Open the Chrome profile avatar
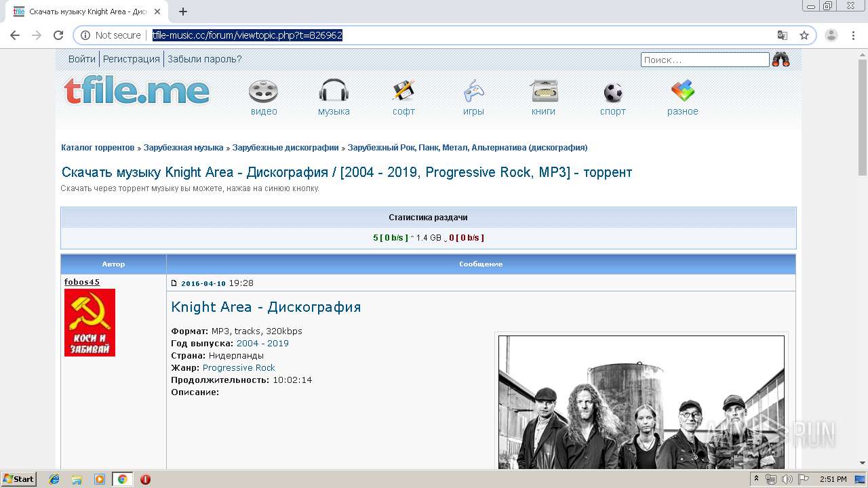 coord(831,35)
